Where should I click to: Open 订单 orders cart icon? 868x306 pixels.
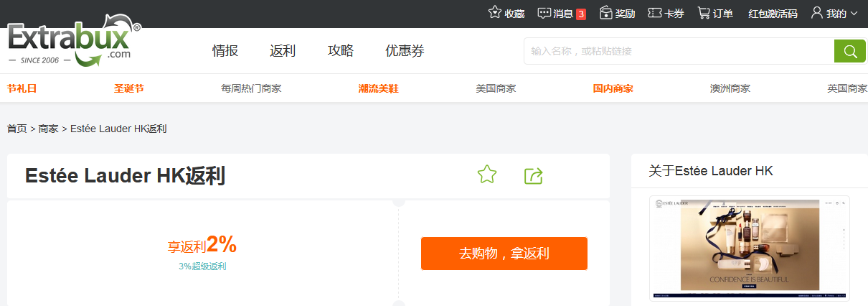click(715, 13)
